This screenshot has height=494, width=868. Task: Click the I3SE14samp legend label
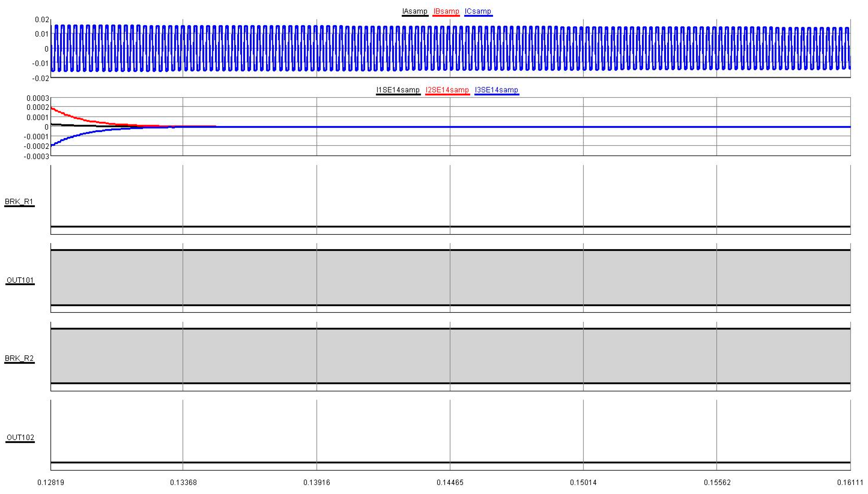(496, 90)
